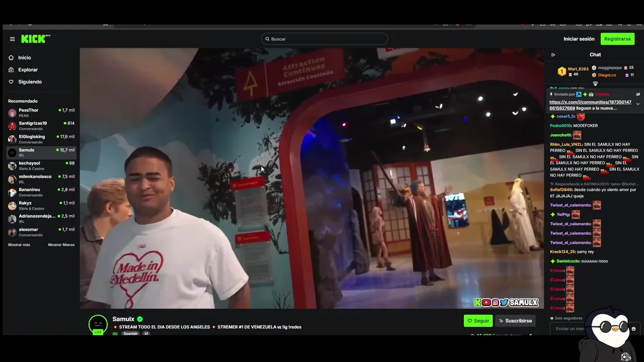Click the Seguir follow button

(478, 321)
